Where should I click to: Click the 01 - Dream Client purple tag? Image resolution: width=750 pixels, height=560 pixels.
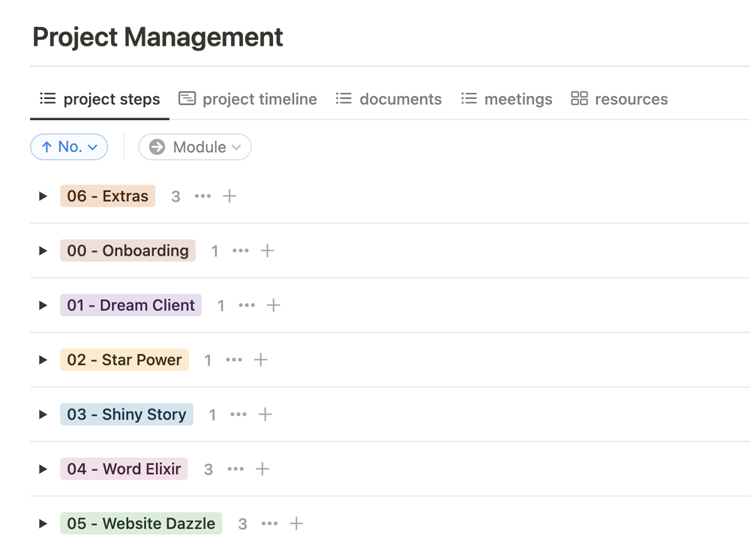pos(130,306)
